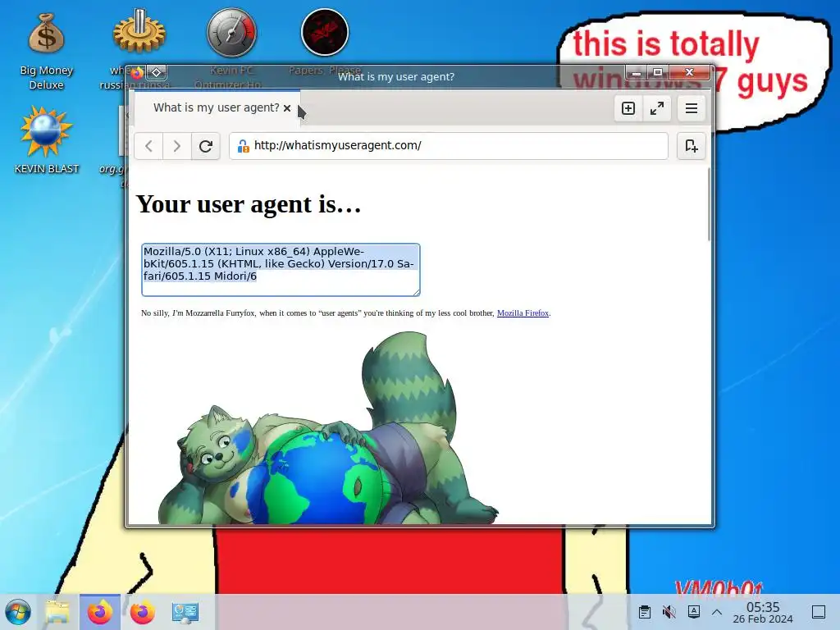The width and height of the screenshot is (840, 630).
Task: Click the keyboard layout tray icon
Action: click(694, 612)
